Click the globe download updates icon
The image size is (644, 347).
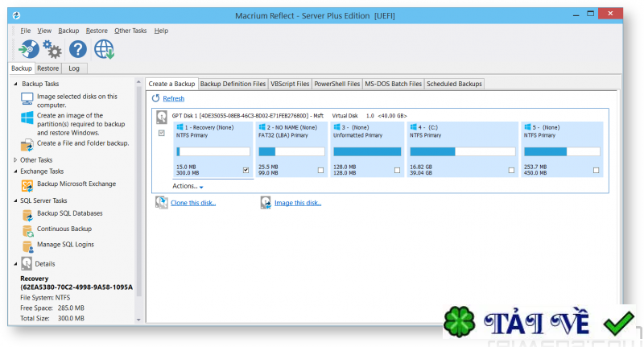click(104, 50)
